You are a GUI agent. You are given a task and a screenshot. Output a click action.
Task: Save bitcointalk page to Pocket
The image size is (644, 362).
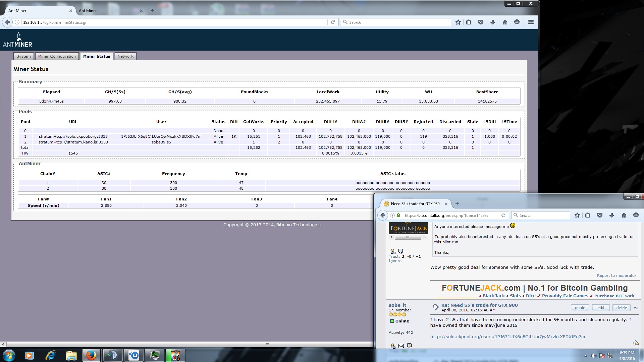pos(600,215)
